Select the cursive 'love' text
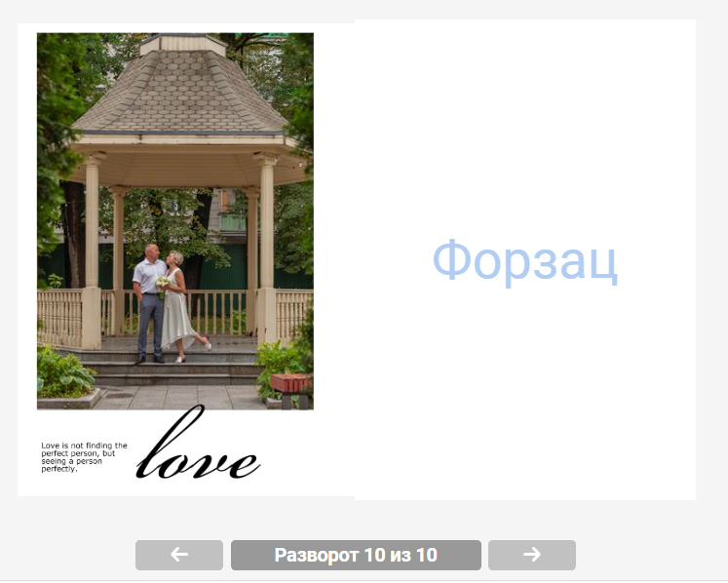Screen dimensions: 728x583 click(198, 444)
